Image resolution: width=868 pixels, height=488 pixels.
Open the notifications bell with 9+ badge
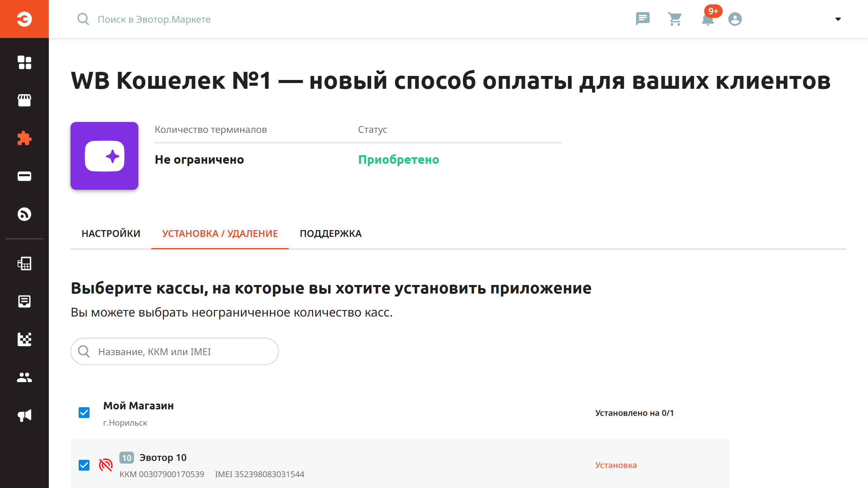click(x=708, y=19)
